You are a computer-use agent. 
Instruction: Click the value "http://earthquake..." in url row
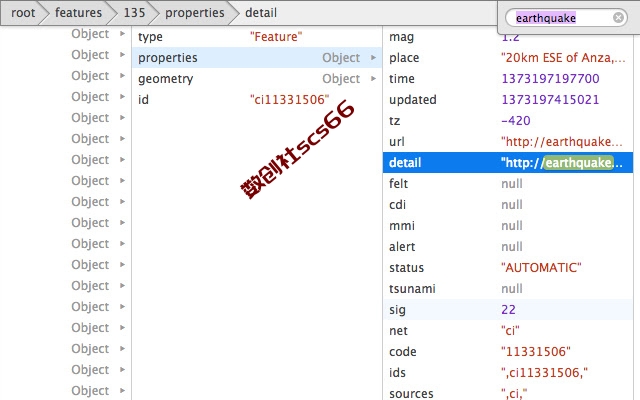(562, 142)
